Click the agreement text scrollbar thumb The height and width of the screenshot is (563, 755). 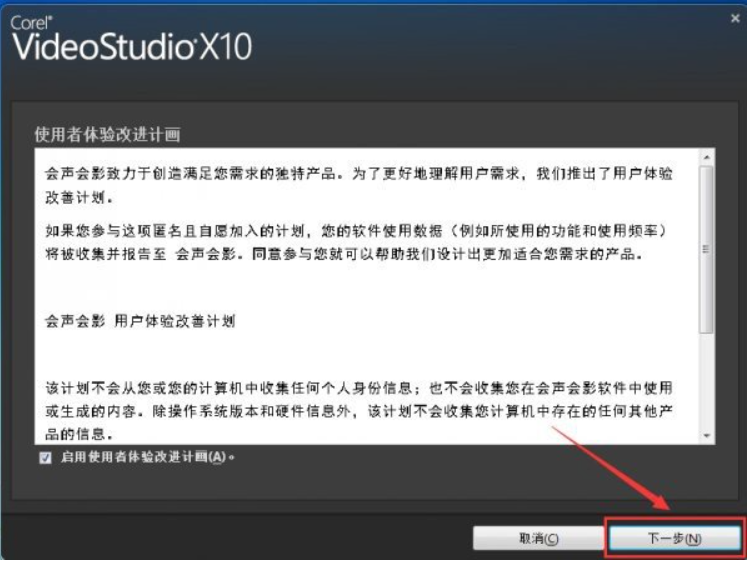click(x=706, y=249)
